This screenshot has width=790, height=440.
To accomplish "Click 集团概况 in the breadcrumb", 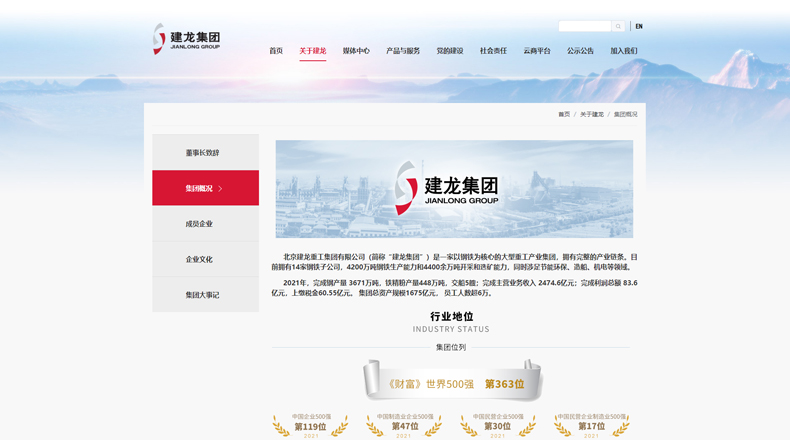I will 625,114.
